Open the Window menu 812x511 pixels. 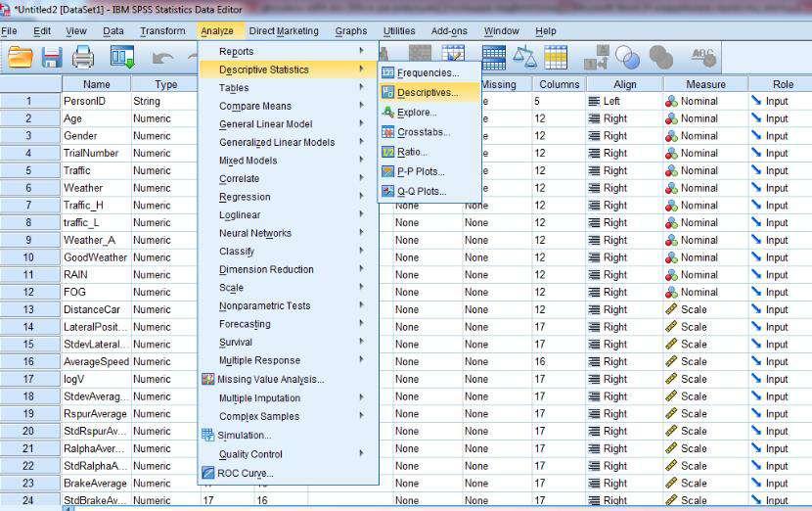tap(501, 31)
